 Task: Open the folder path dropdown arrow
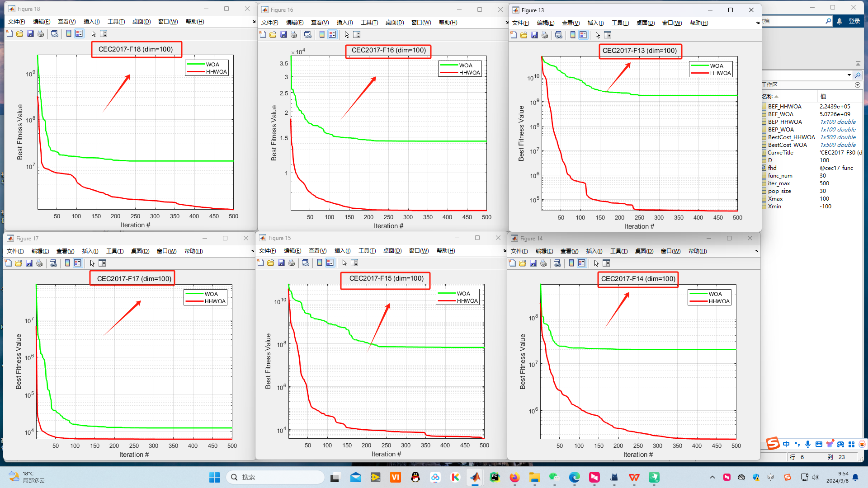click(x=849, y=75)
